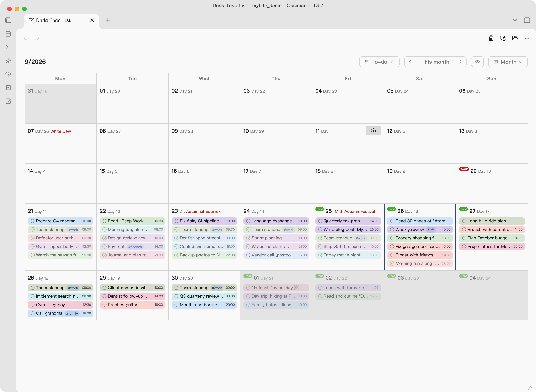The height and width of the screenshot is (392, 536).
Task: Check off Weekly review task circle
Action: click(x=392, y=230)
